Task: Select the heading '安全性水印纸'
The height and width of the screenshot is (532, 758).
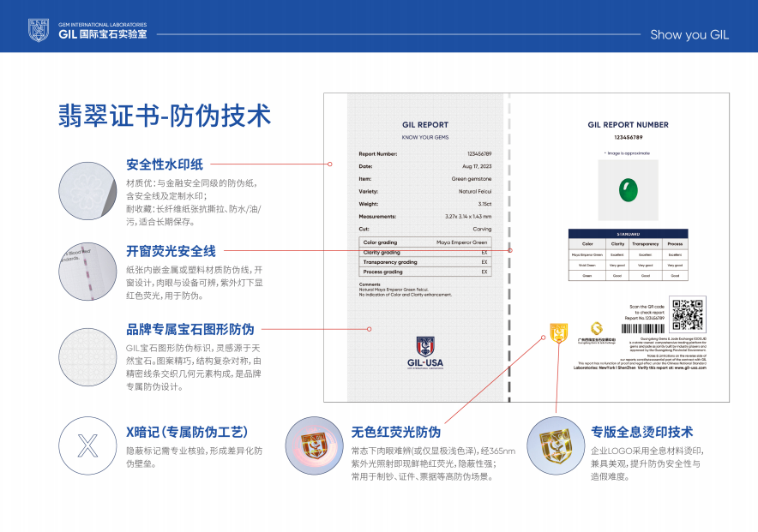Action: click(165, 164)
